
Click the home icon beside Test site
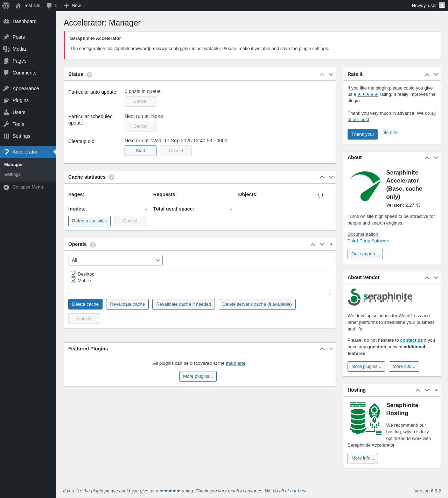[x=18, y=6]
